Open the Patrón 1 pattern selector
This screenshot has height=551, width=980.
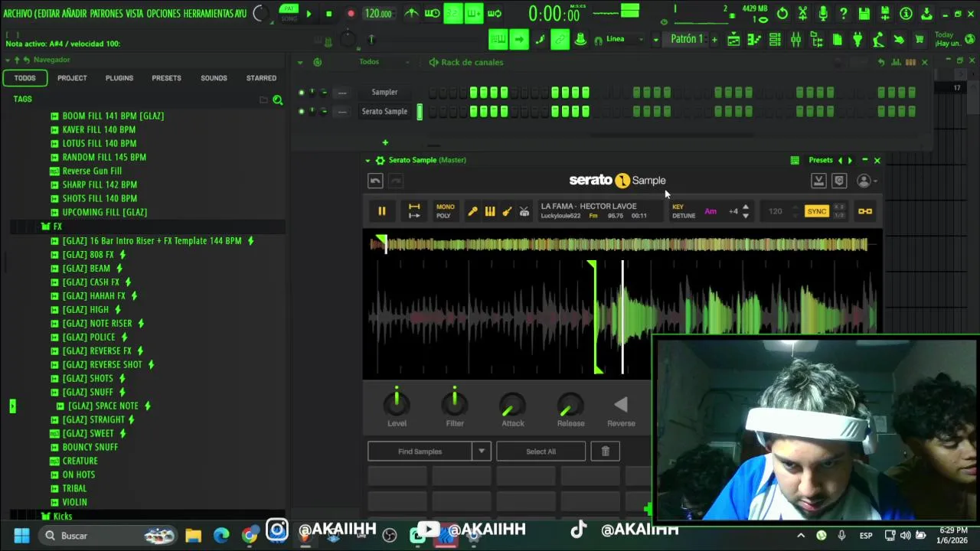click(x=687, y=39)
